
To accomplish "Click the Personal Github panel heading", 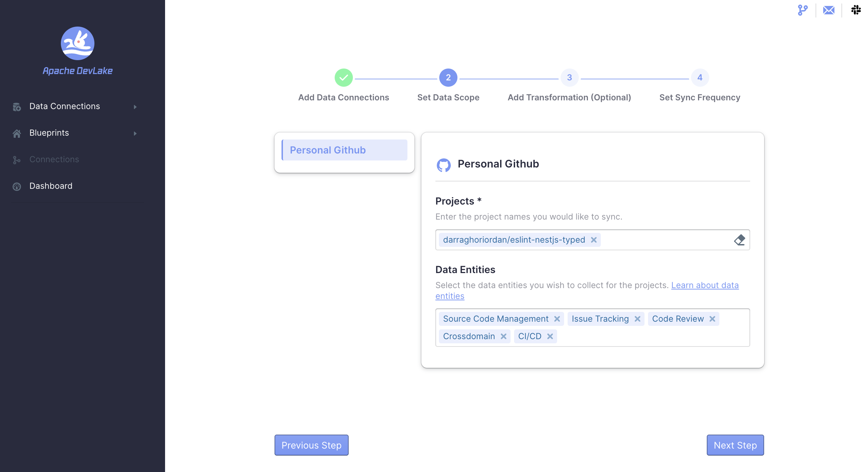I will [498, 164].
